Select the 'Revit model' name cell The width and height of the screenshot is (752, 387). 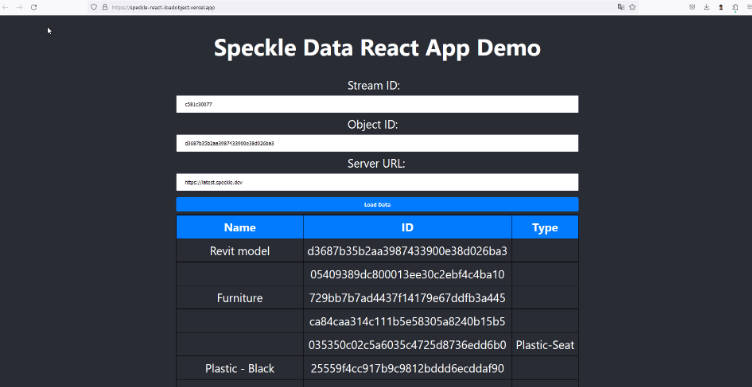click(240, 251)
